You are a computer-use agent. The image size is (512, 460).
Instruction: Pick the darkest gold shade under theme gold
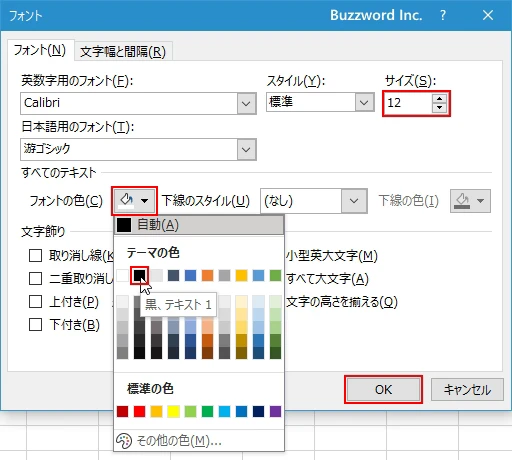point(241,353)
